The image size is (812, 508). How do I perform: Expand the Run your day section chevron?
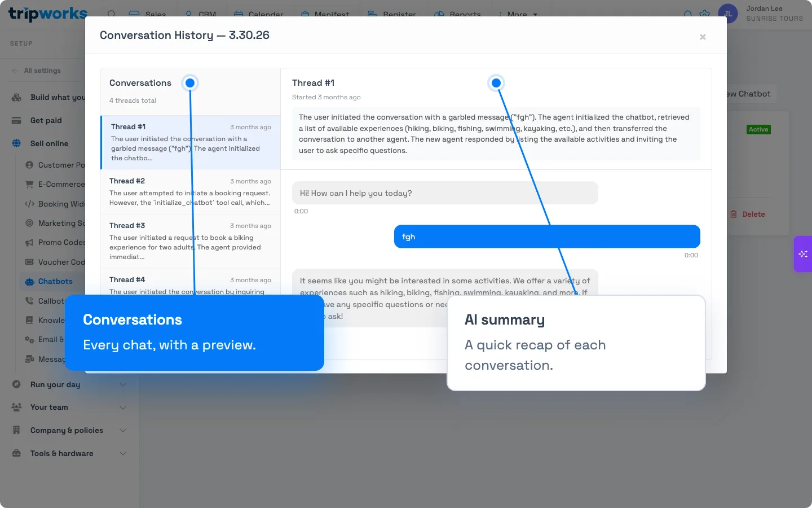[x=123, y=384]
